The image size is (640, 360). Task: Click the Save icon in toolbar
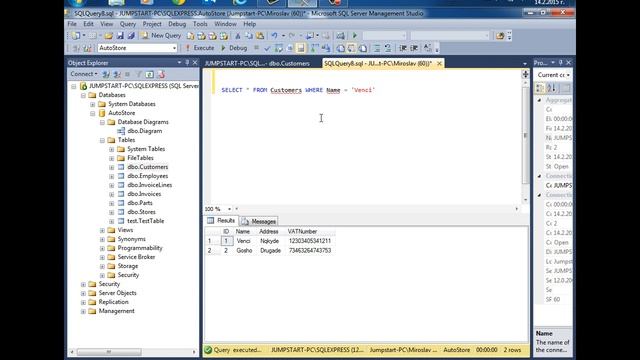120,36
